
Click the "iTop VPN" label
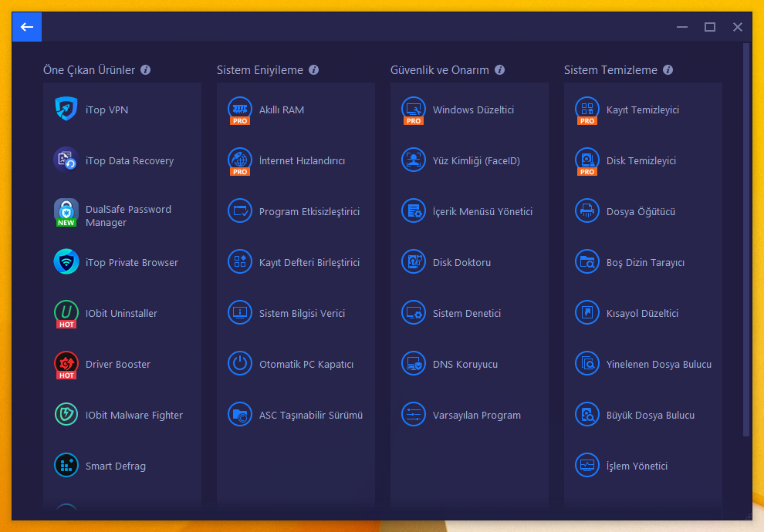click(x=106, y=110)
